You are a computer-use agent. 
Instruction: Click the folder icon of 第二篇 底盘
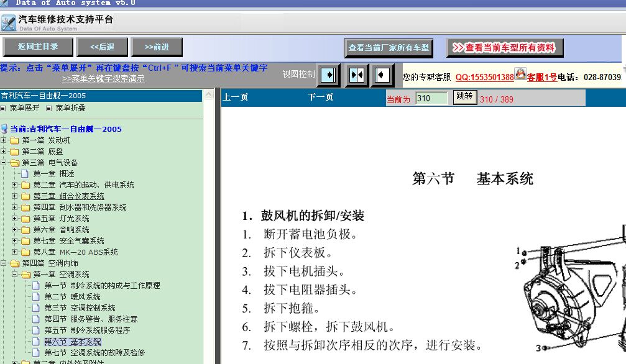[14, 152]
